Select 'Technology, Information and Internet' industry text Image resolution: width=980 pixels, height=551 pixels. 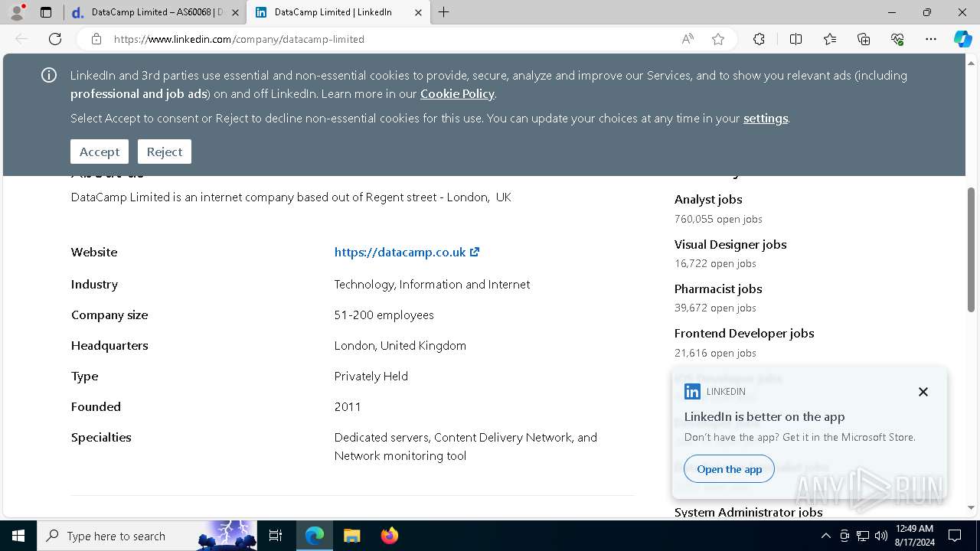433,284
